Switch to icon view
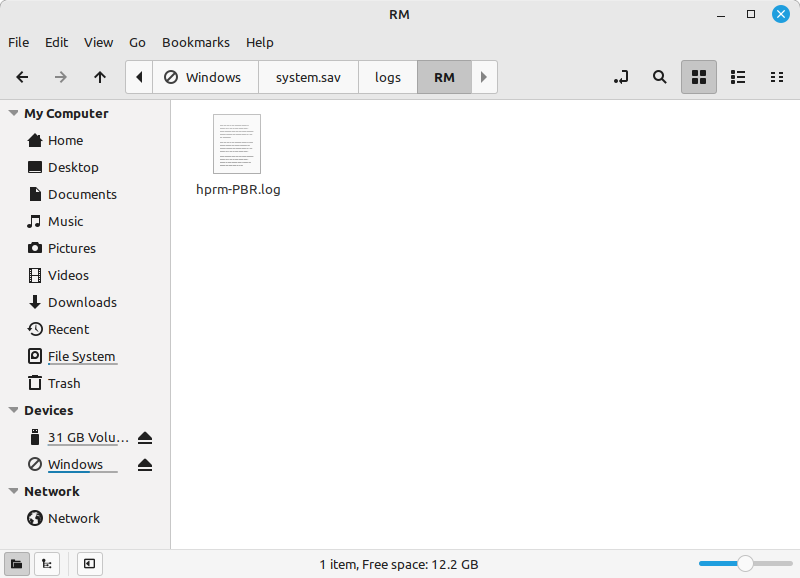This screenshot has width=800, height=578. pyautogui.click(x=699, y=77)
